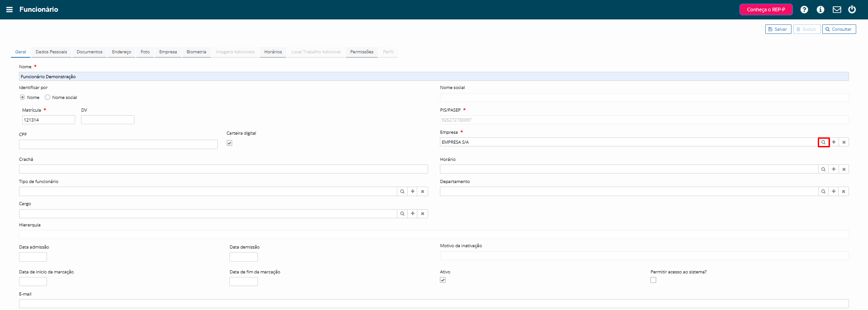This screenshot has height=310, width=868.
Task: Search Horário with magnifier icon
Action: click(824, 169)
